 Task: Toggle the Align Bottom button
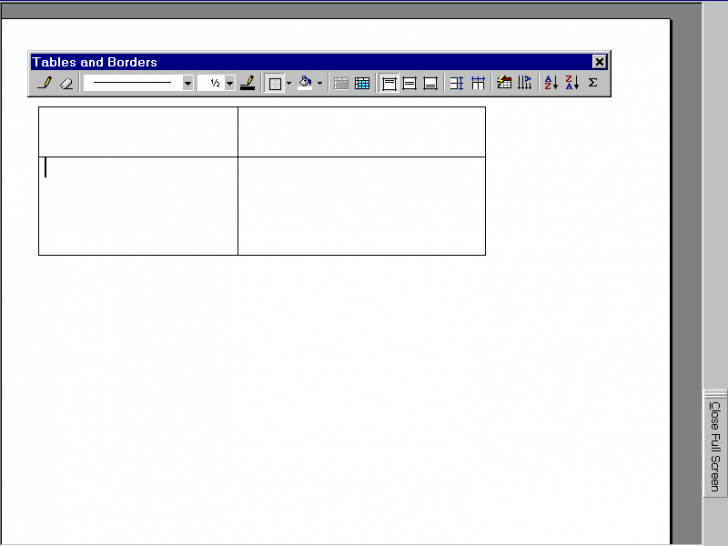430,84
